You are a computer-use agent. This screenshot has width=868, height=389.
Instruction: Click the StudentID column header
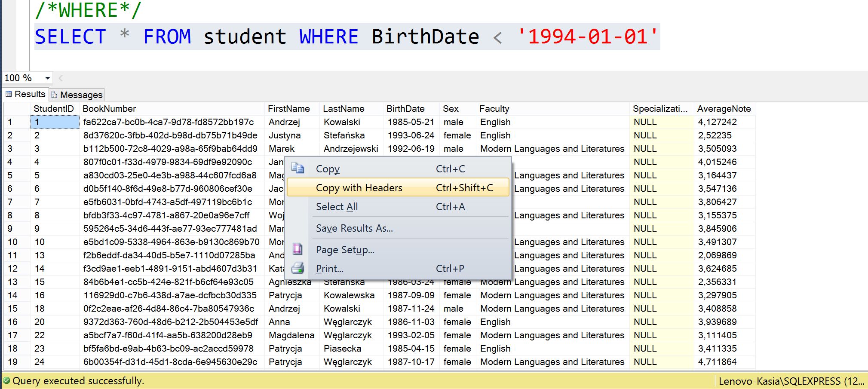click(55, 109)
